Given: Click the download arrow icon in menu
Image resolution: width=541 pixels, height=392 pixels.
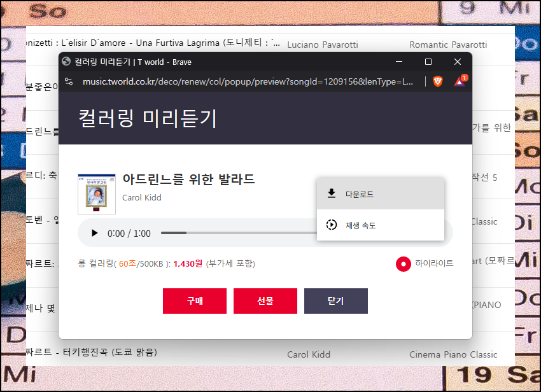Looking at the screenshot, I should pyautogui.click(x=331, y=193).
